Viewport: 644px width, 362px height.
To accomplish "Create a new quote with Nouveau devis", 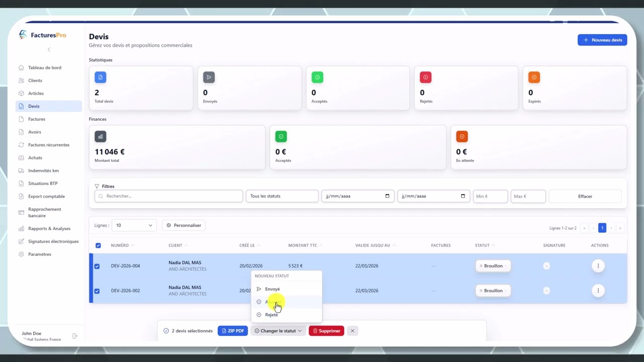I will [602, 40].
